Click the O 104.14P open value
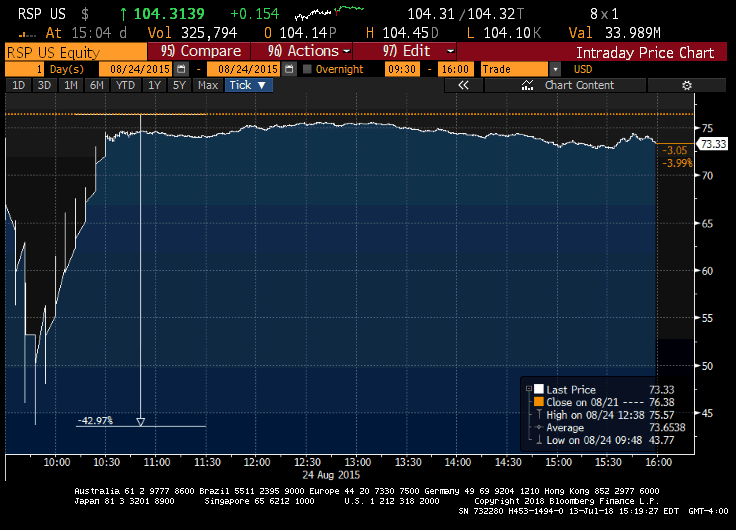Image resolution: width=736 pixels, height=530 pixels. (300, 33)
